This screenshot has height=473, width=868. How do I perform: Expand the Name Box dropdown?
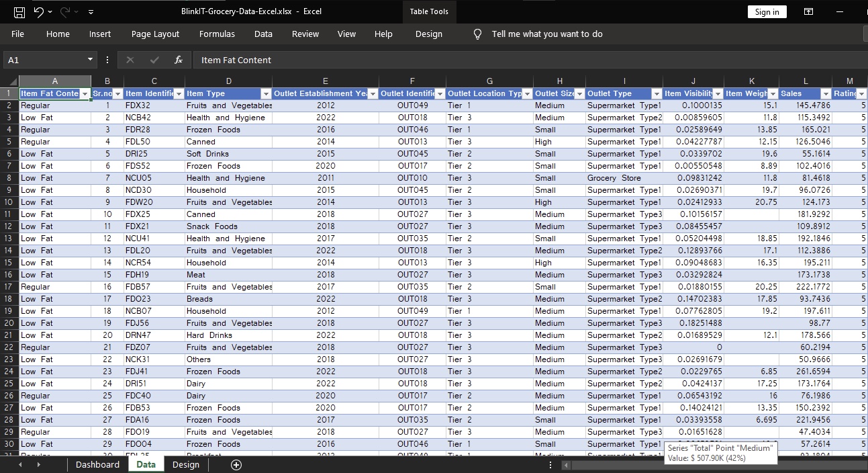point(91,60)
